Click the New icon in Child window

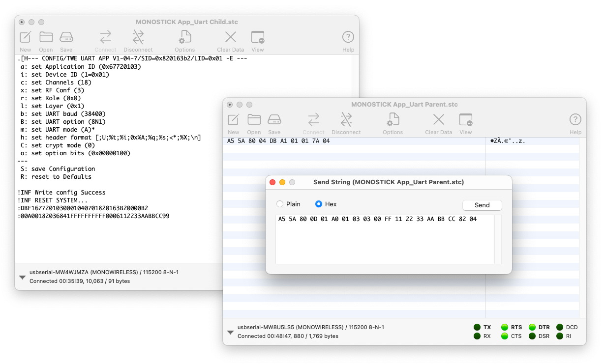pos(26,38)
